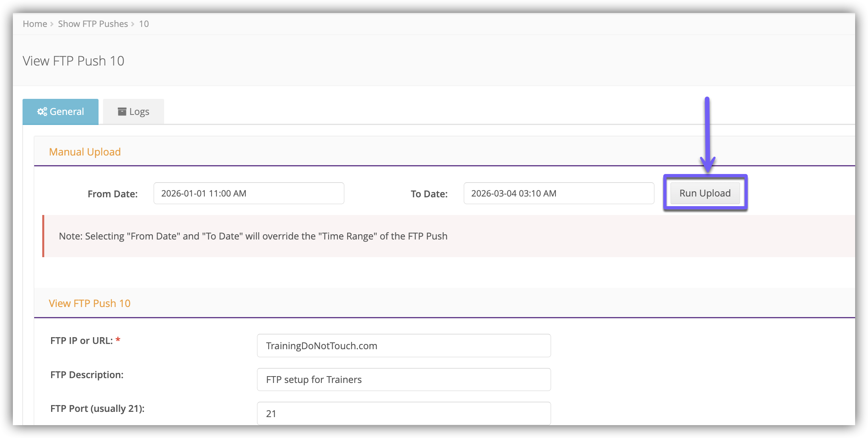The width and height of the screenshot is (868, 438).
Task: Click the FTP Description label
Action: tap(87, 375)
